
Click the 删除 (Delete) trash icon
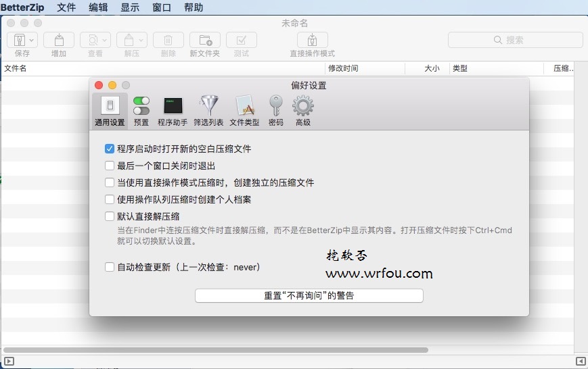(x=168, y=40)
